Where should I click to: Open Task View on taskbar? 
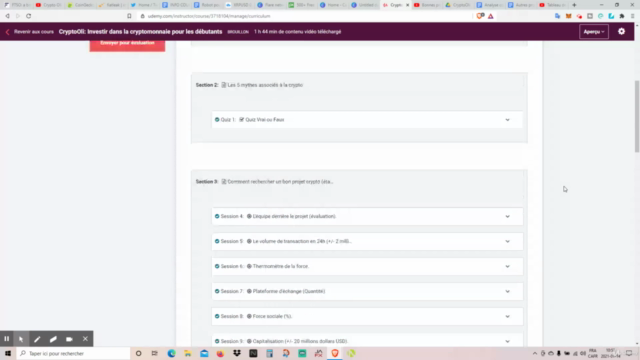155,353
